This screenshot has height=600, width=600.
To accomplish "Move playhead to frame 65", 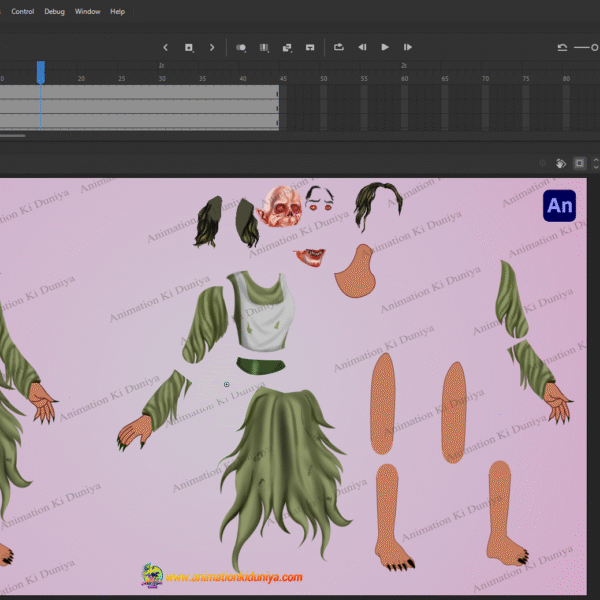I will tap(445, 78).
